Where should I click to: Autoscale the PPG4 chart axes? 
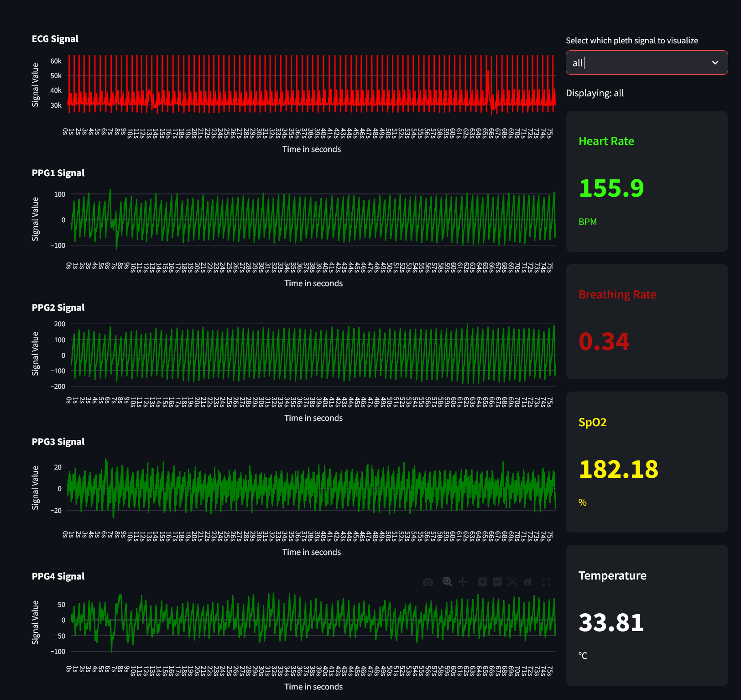(513, 582)
